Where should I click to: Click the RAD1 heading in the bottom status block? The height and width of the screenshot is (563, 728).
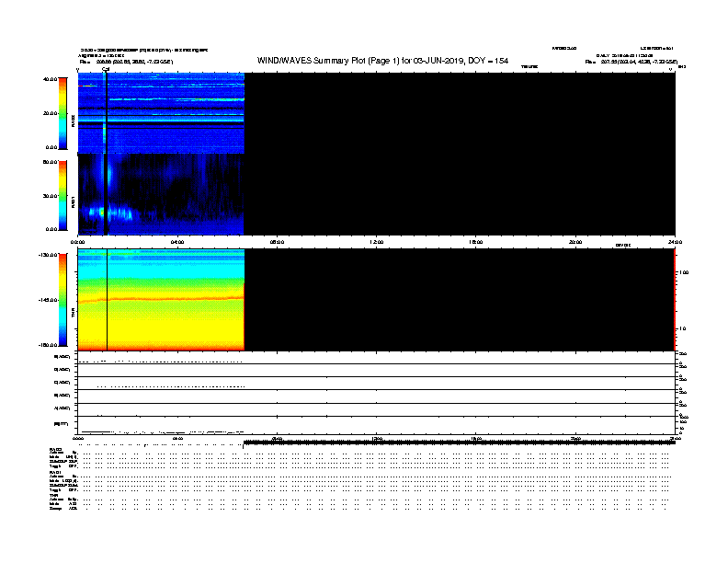pos(55,473)
